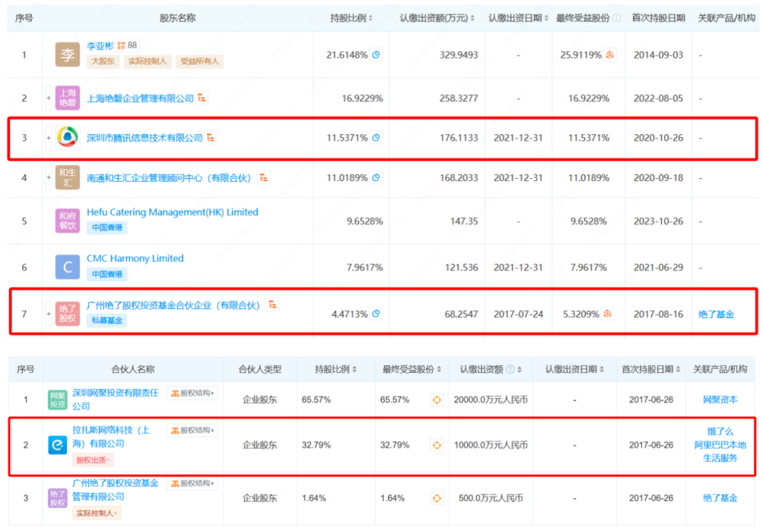Click the info icon next to 最终受益股份 header
The image size is (763, 532).
[617, 18]
